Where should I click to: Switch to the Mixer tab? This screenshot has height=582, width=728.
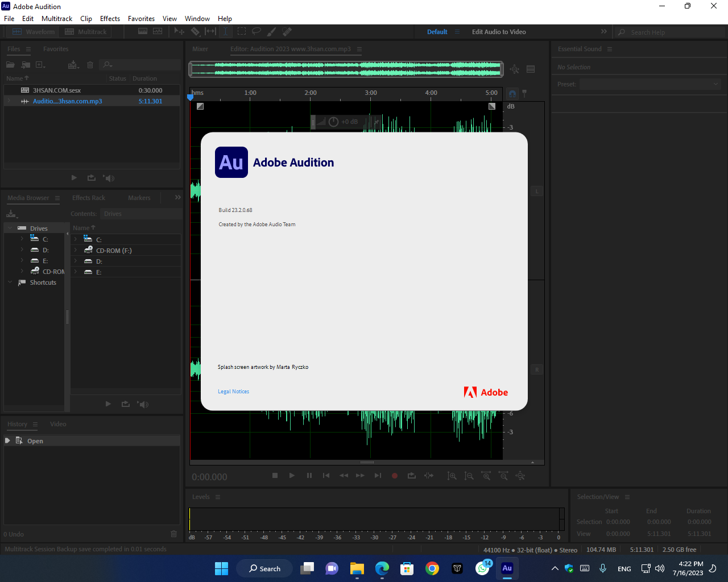[200, 49]
